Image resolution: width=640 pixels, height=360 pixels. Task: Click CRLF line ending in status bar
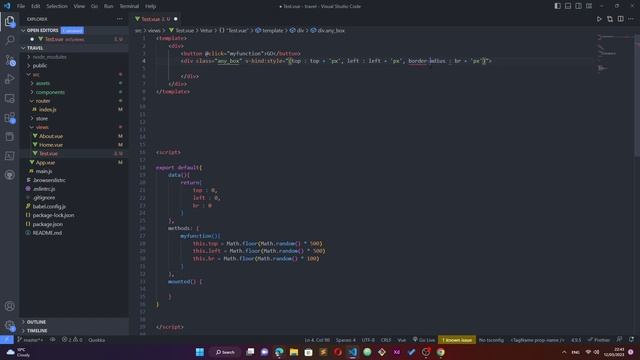tap(386, 340)
